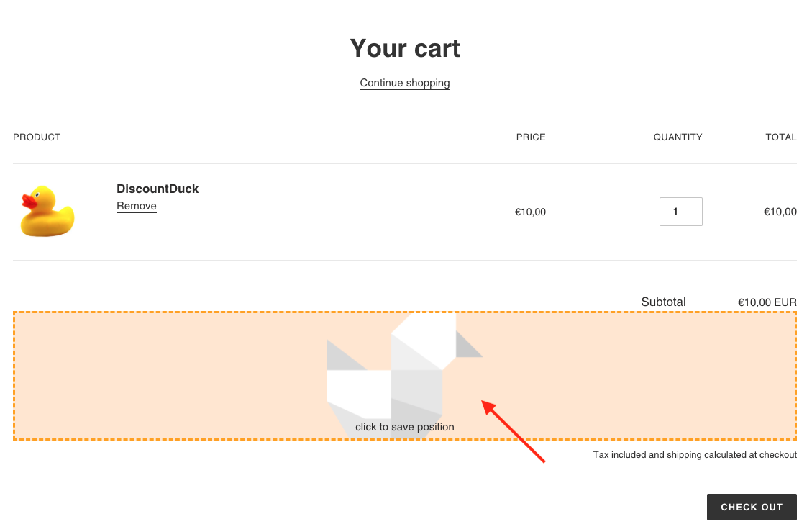The image size is (812, 532).
Task: Open the DiscountDuck product name
Action: [158, 189]
